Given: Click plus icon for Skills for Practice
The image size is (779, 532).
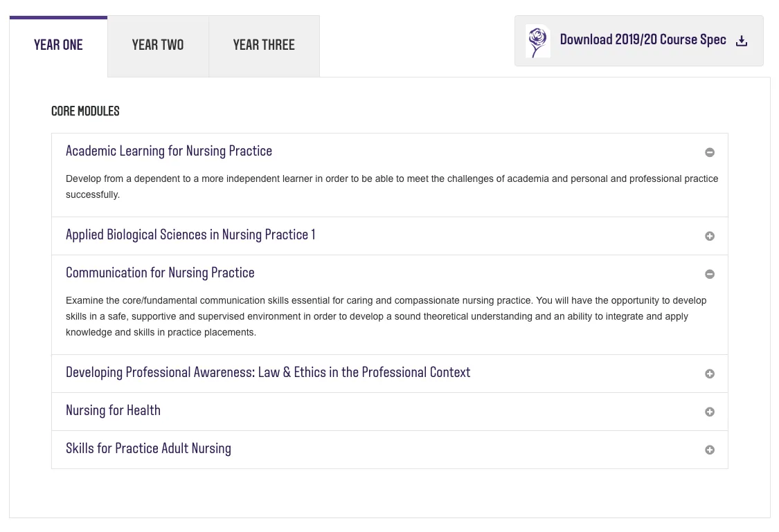Looking at the screenshot, I should (x=710, y=450).
